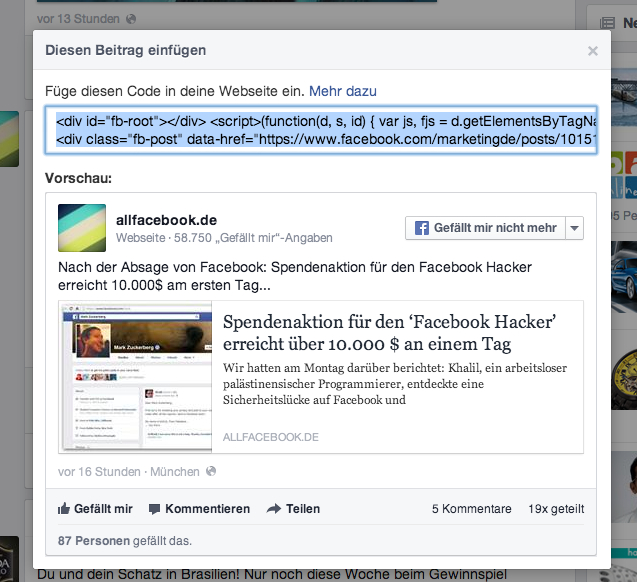The width and height of the screenshot is (637, 582).
Task: Click the 'Webseite · 58.750 Gefällt mir-Angaben' text
Action: pos(224,238)
